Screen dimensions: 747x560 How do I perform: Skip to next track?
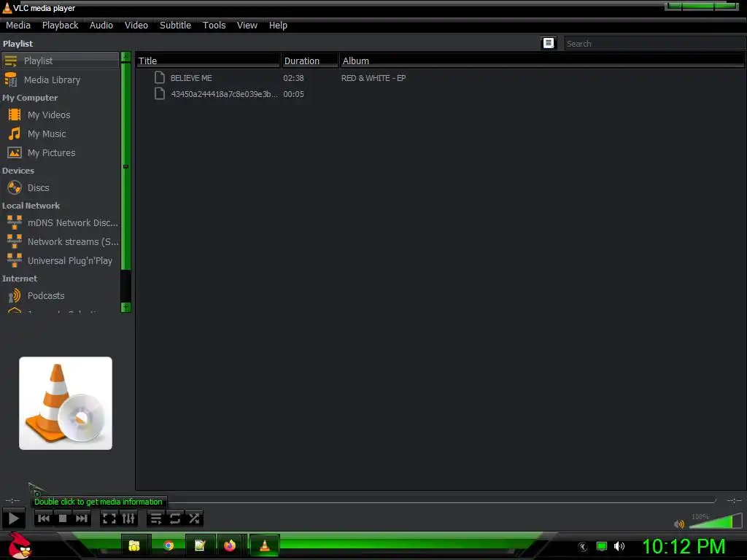pyautogui.click(x=82, y=518)
